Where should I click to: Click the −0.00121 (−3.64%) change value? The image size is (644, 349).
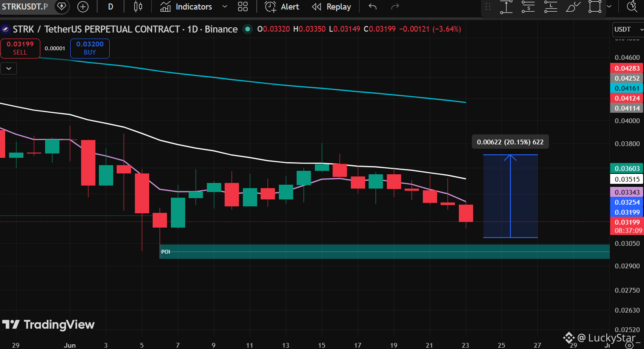430,29
